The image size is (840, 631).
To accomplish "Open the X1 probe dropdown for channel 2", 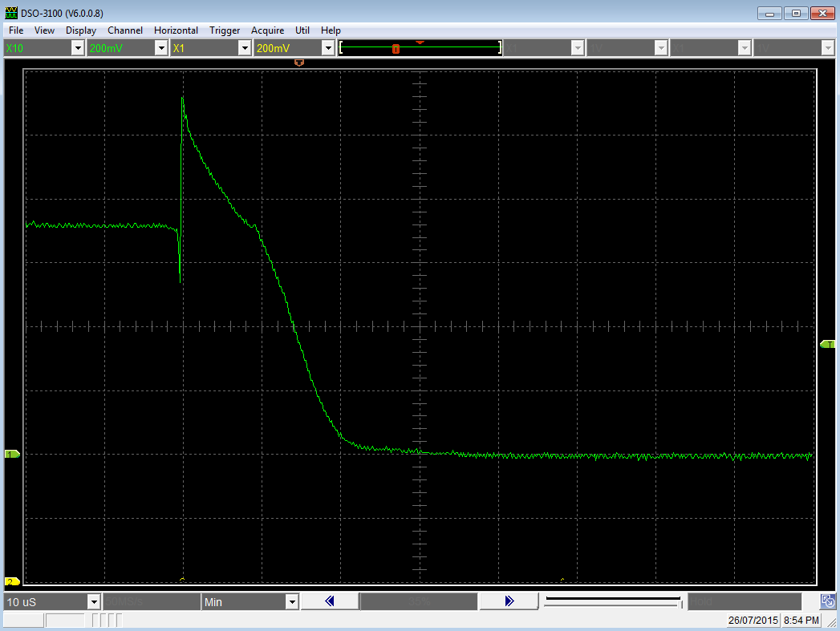I will click(244, 49).
